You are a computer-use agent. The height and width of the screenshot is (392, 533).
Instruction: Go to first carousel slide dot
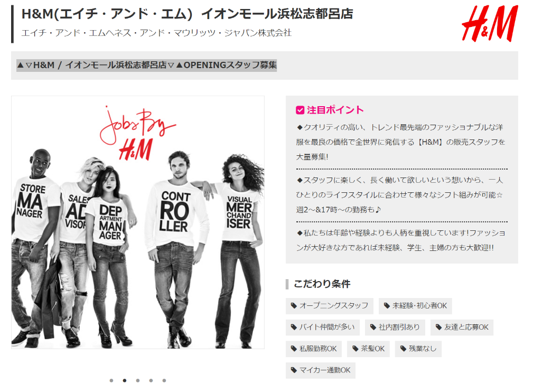[111, 380]
